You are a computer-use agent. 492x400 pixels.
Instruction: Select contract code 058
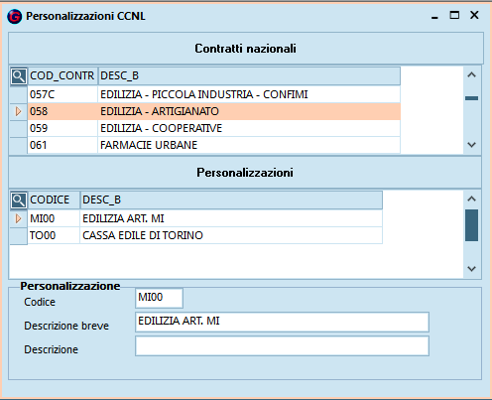pyautogui.click(x=62, y=111)
